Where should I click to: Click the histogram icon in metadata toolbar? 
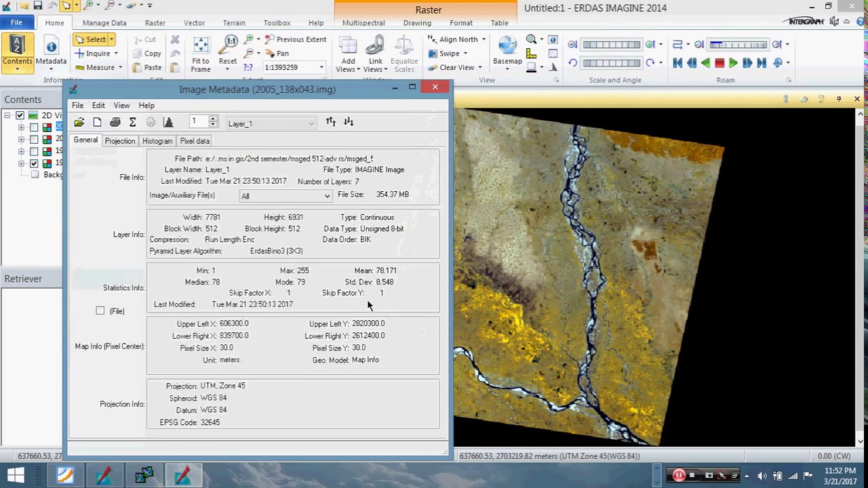(x=169, y=122)
